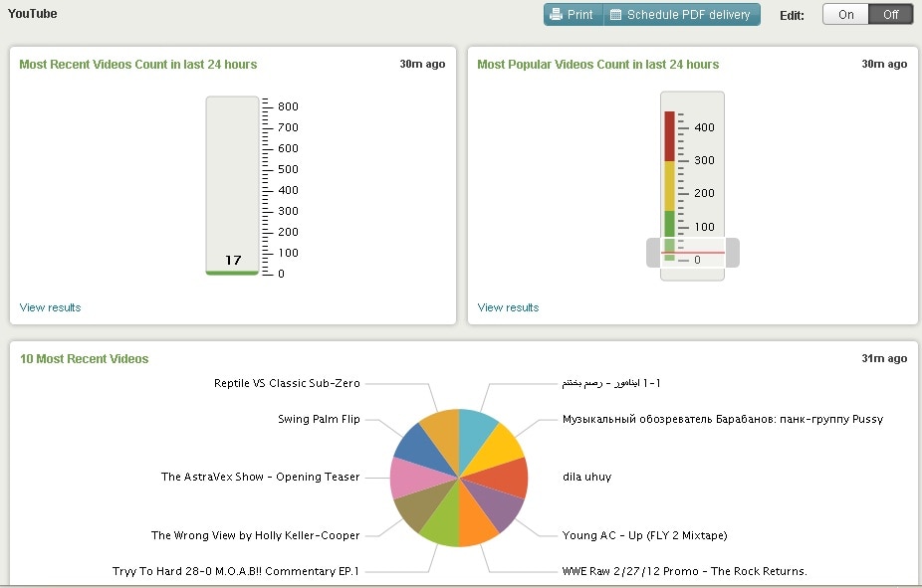View results under the Most Recent Videos gauge
Viewport: 922px width, 588px height.
[51, 307]
